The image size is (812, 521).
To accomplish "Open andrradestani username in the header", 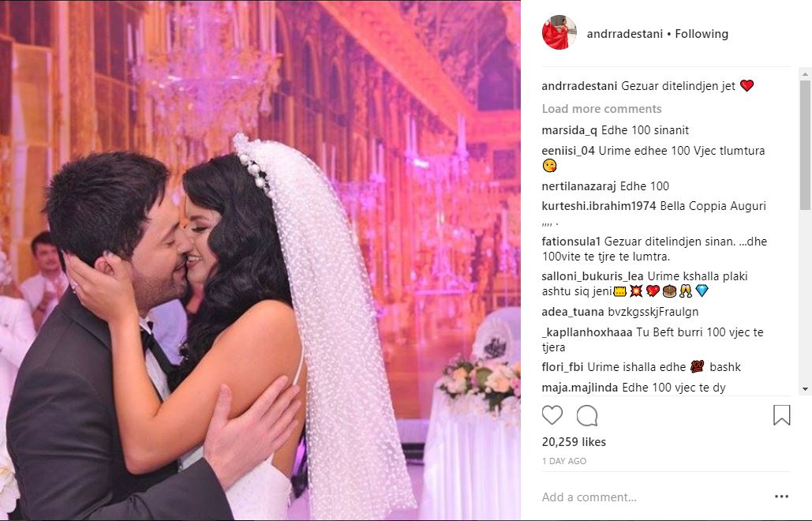I will pyautogui.click(x=624, y=34).
